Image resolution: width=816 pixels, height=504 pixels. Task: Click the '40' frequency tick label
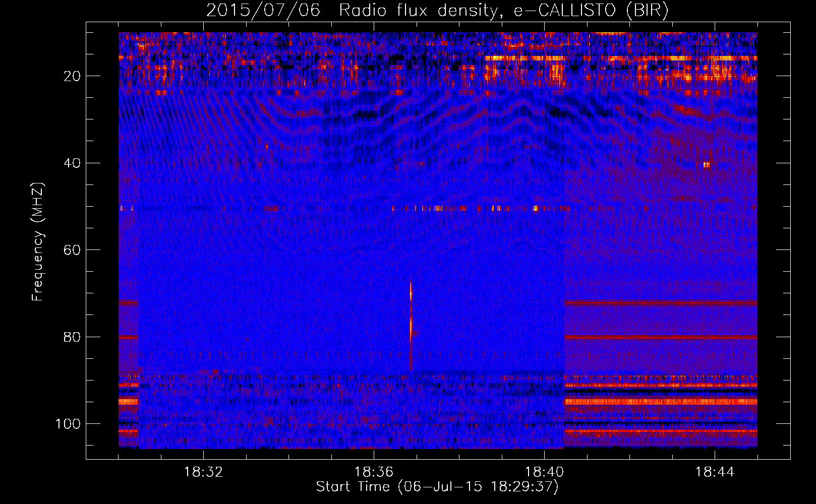(x=72, y=163)
